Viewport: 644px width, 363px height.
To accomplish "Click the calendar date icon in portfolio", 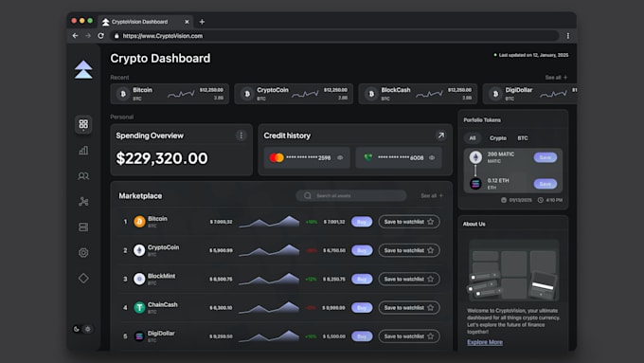I will [504, 200].
